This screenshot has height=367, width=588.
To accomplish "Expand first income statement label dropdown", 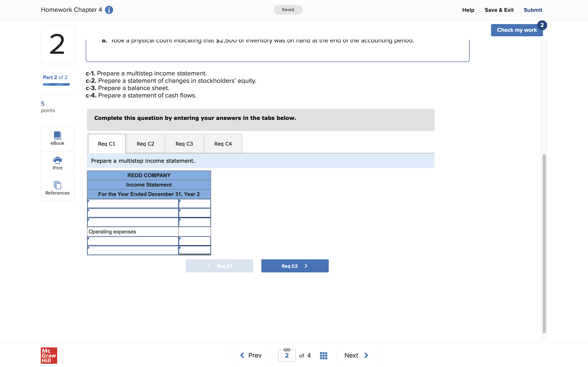I will pos(133,204).
